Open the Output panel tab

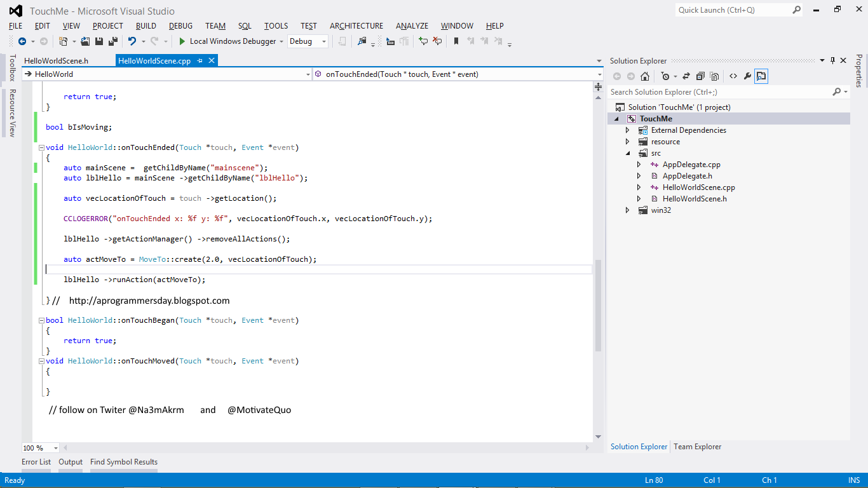pyautogui.click(x=71, y=462)
